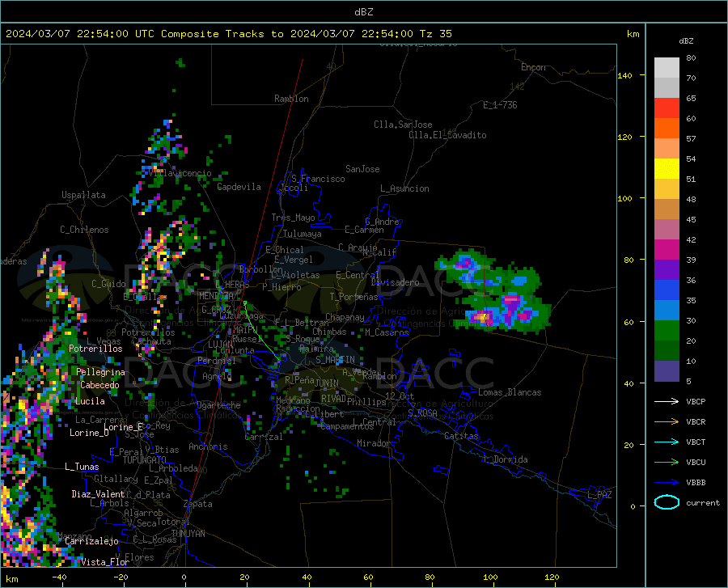Click the TUPUNGATO map label
Viewport: 728px width, 588px height.
click(x=145, y=460)
